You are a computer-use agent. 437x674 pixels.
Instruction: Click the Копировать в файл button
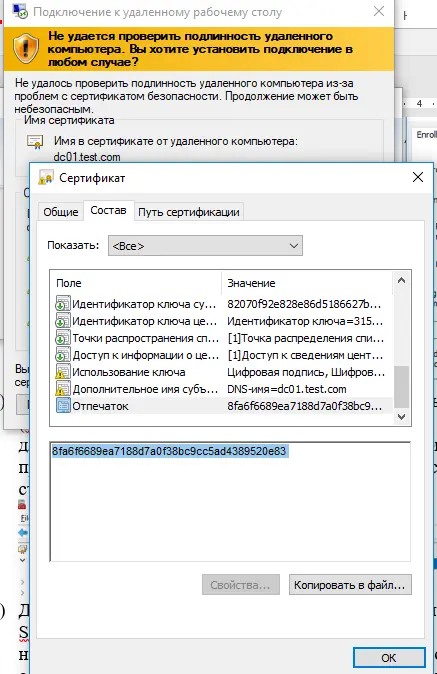[350, 585]
